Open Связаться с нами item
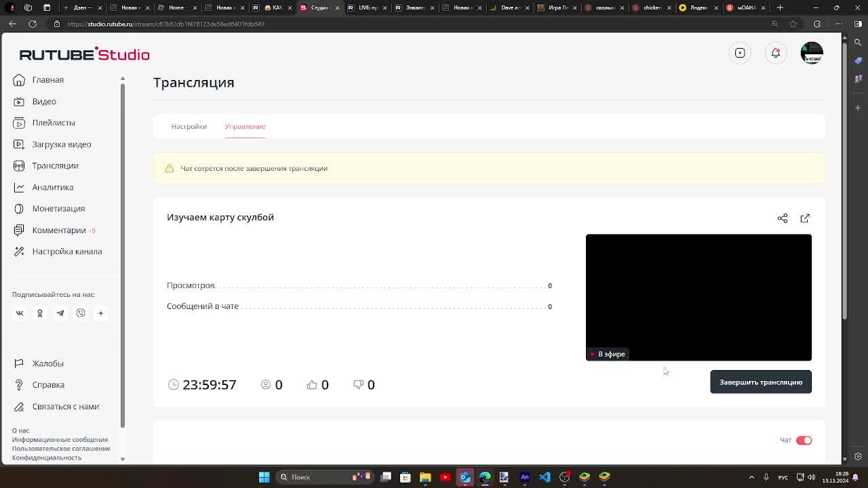 [56, 407]
